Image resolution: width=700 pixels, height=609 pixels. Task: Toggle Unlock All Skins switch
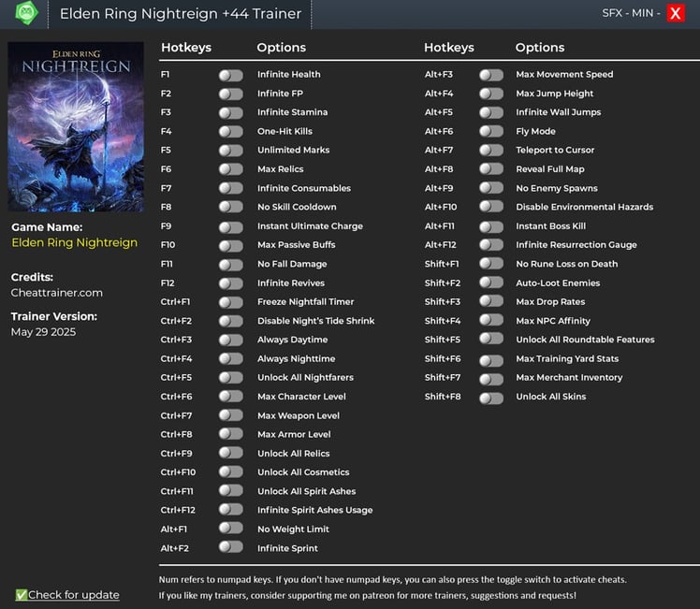pyautogui.click(x=491, y=398)
